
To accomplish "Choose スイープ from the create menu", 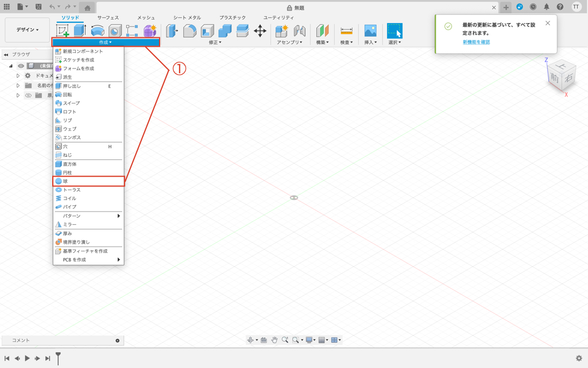I will point(88,103).
